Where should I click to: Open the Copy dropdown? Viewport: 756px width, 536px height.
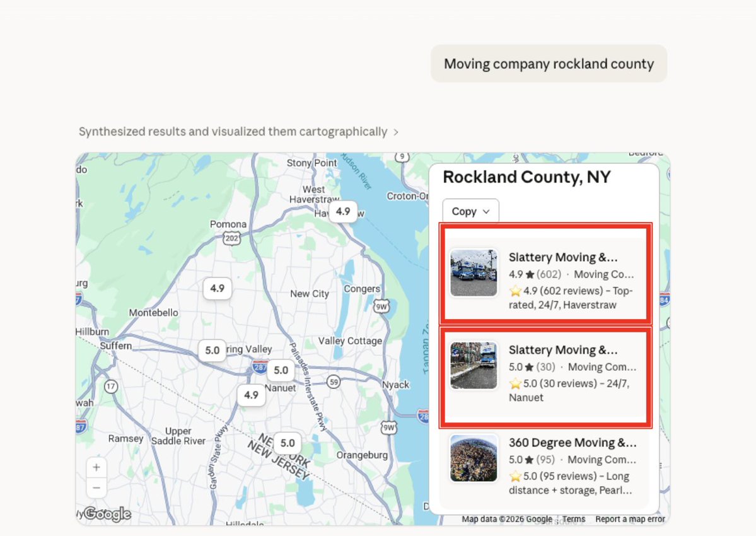click(x=470, y=211)
